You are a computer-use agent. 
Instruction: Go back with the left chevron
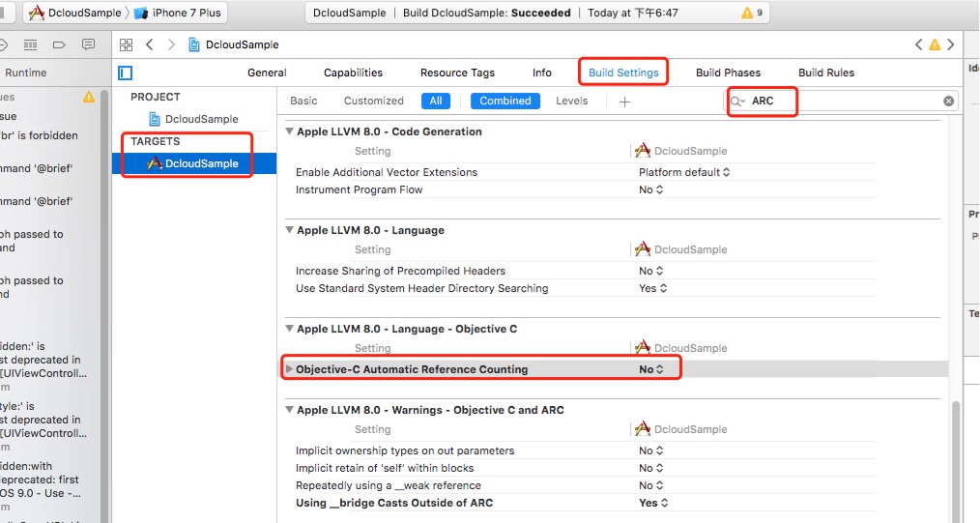[x=150, y=44]
